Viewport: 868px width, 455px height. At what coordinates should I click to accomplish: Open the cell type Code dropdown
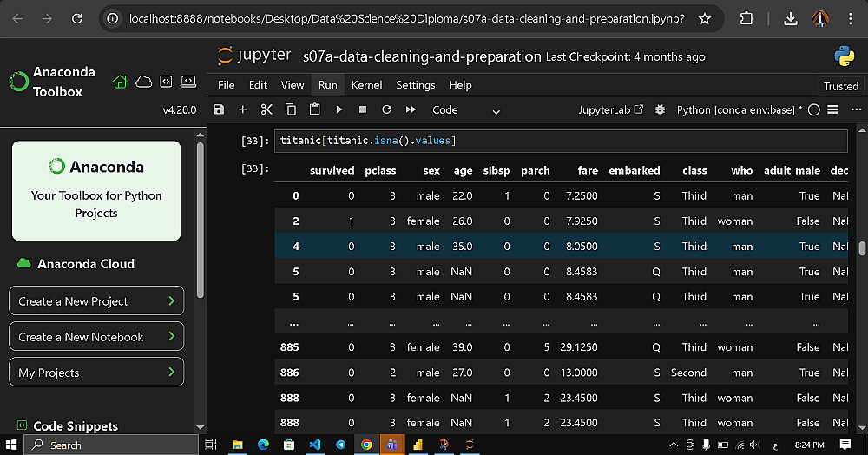(x=466, y=110)
